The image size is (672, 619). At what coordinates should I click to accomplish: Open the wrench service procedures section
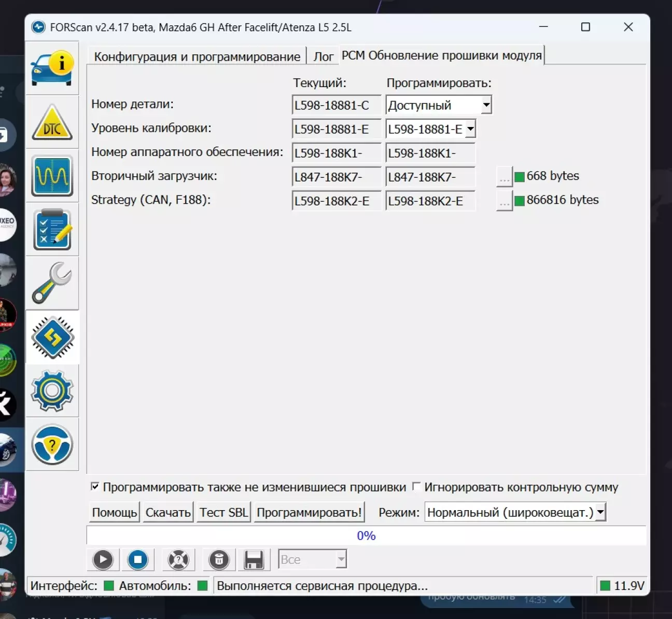pos(52,283)
